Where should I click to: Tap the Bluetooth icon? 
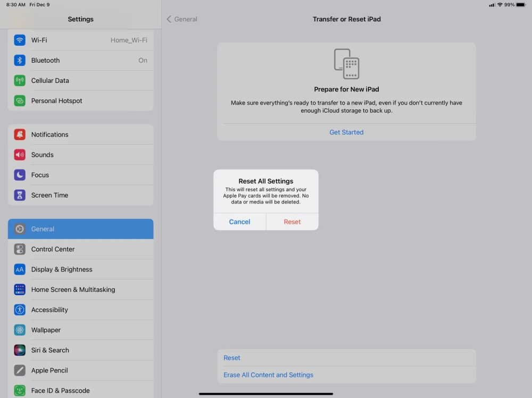coord(20,60)
